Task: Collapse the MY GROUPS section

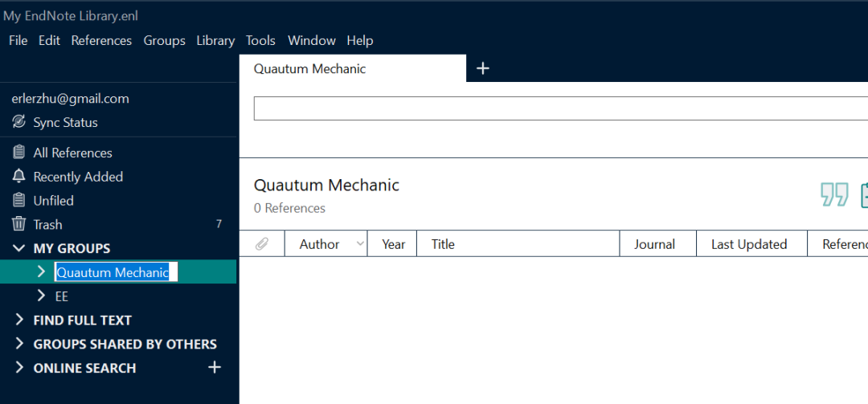Action: point(19,248)
